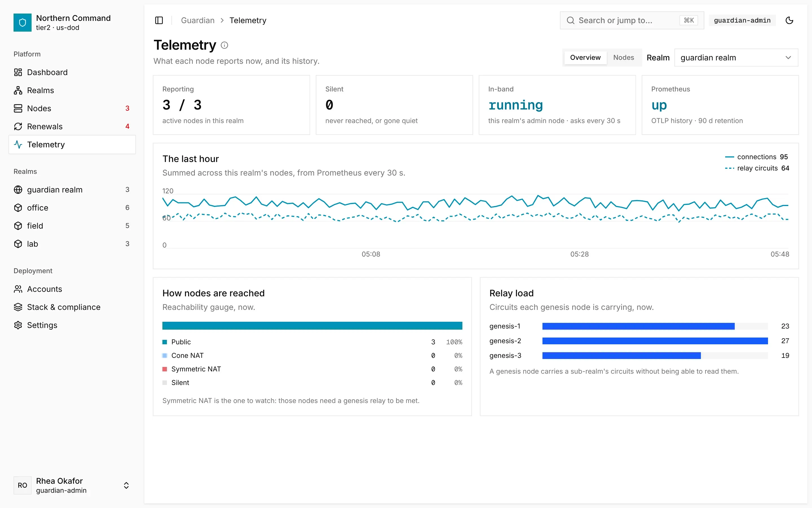Open Nodes page in the sidebar
Image resolution: width=812 pixels, height=508 pixels.
pos(72,109)
